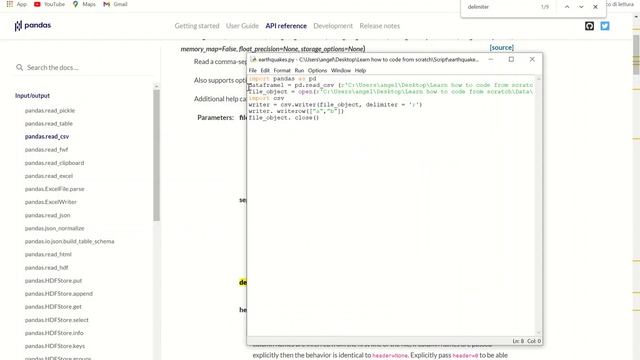
Task: Click the search magnifier icon in docs sidebar
Action: (20, 67)
